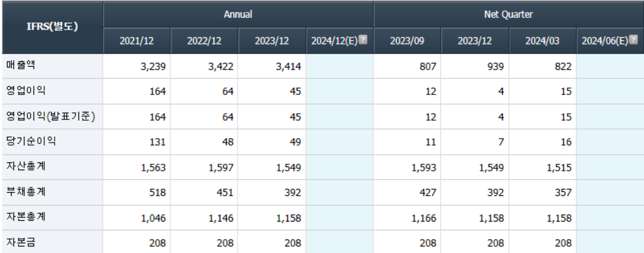Click 자산총계 value 1,597
The width and height of the screenshot is (644, 253).
click(221, 168)
